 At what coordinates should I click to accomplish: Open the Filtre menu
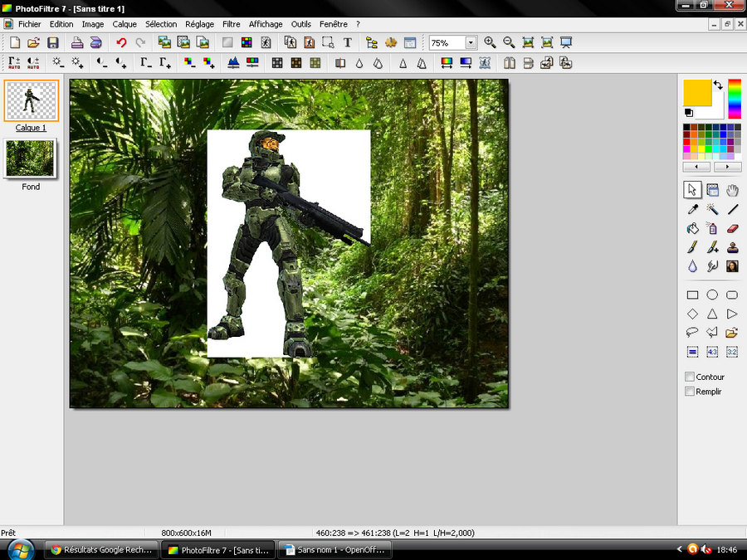[231, 24]
